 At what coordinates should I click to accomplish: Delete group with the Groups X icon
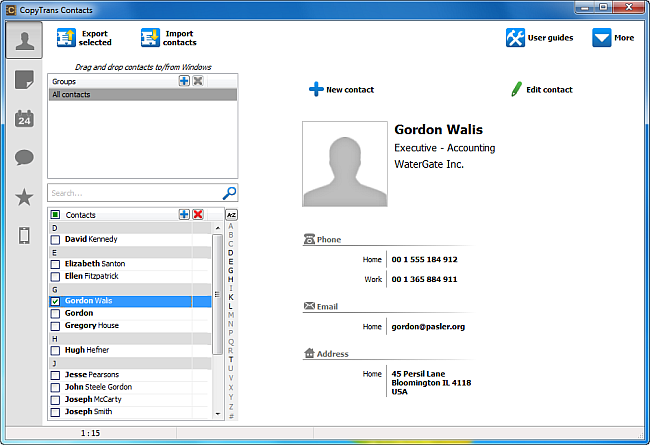[x=198, y=81]
